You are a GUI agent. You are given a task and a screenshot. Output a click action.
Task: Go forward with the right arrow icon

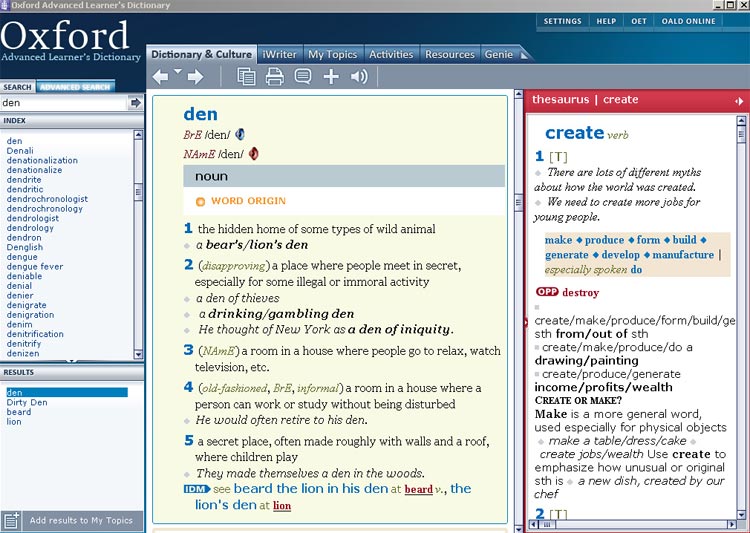click(195, 77)
